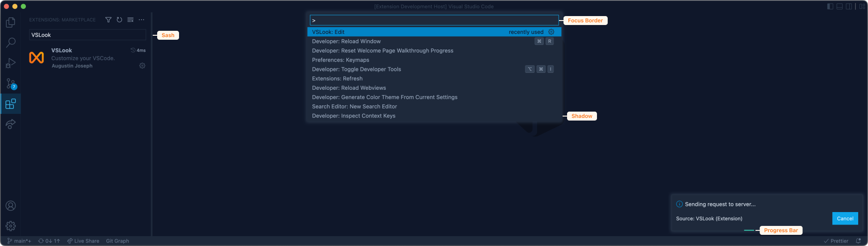The height and width of the screenshot is (246, 868).
Task: Open the Run and Debug view
Action: coord(11,63)
